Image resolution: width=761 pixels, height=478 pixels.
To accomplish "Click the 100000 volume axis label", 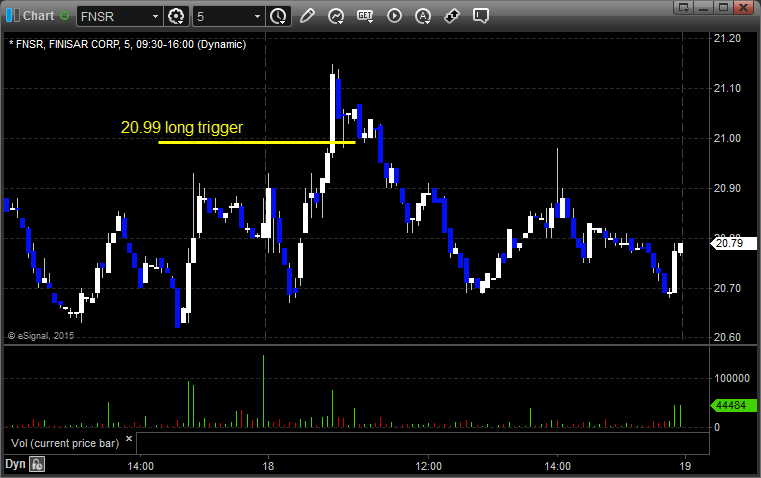I will pyautogui.click(x=732, y=378).
